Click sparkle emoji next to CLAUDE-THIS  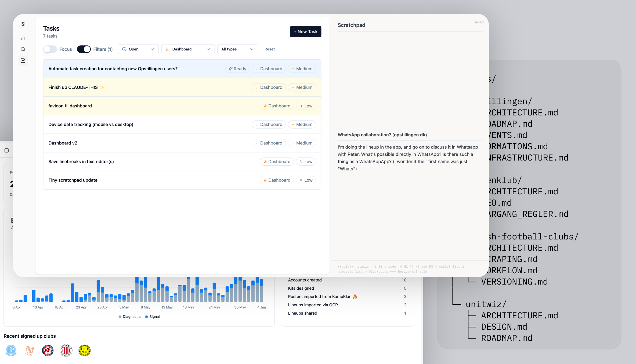point(102,87)
